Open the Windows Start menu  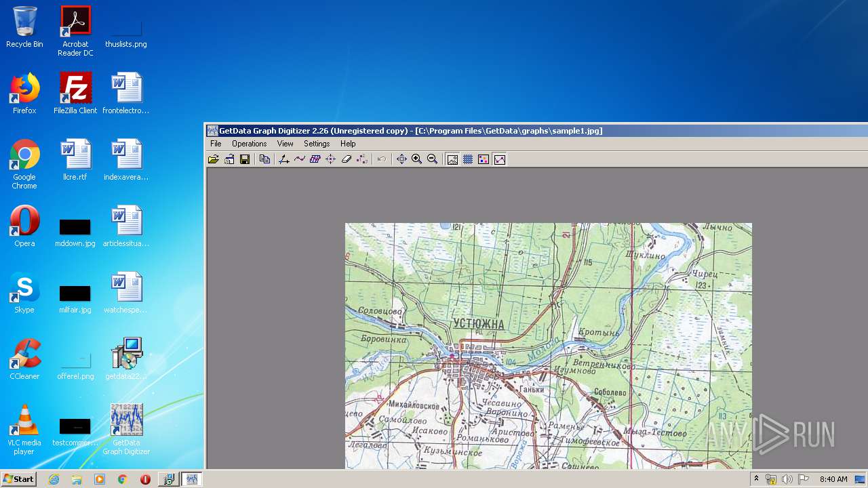point(18,479)
